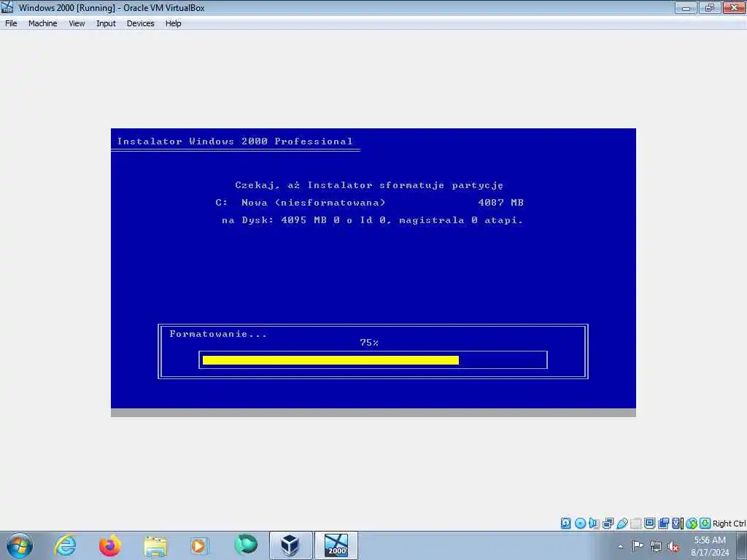Image resolution: width=747 pixels, height=560 pixels.
Task: Open Action Center flag tray icon
Action: (638, 545)
